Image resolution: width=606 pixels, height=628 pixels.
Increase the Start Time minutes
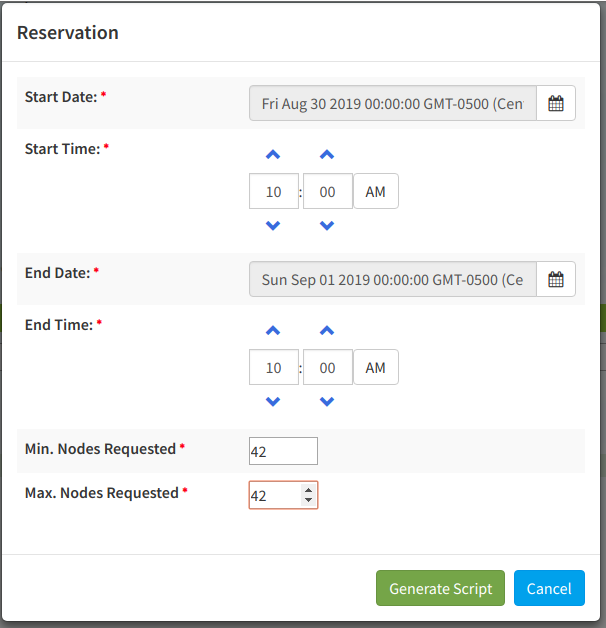[327, 155]
